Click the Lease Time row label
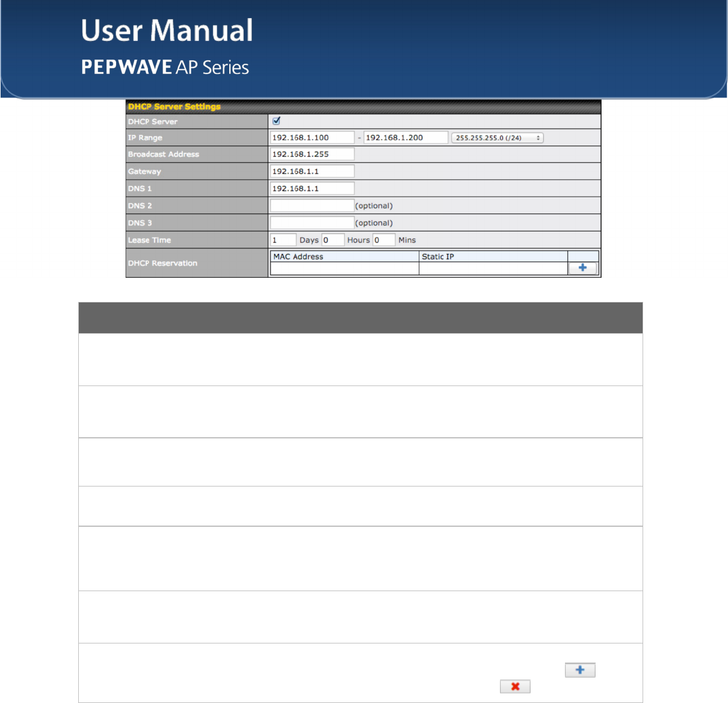Screen dimensions: 728x703 149,240
